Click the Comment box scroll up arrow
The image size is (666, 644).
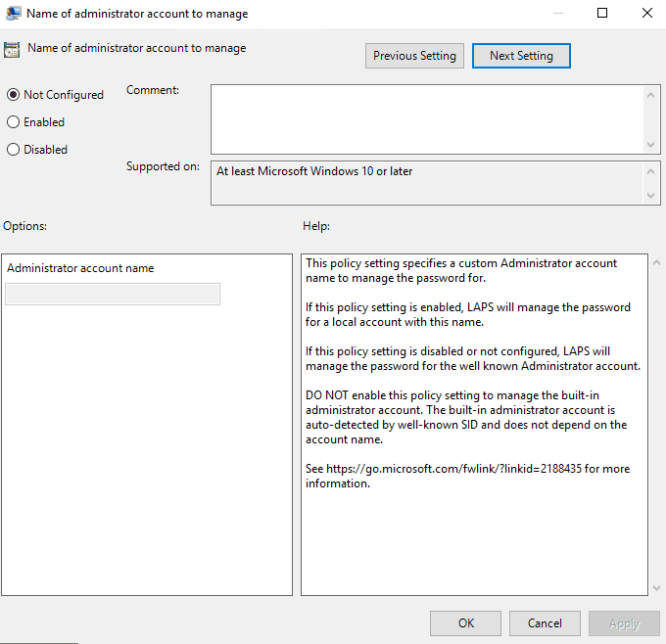click(x=653, y=93)
